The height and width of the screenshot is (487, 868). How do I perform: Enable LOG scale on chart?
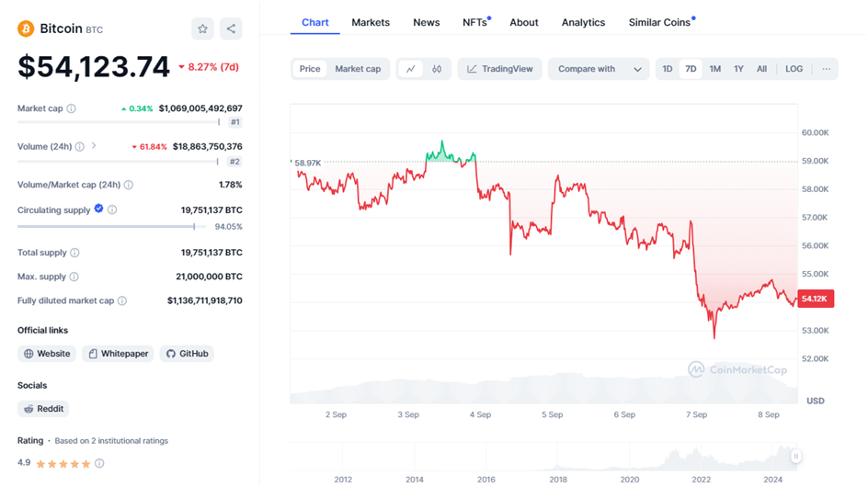coord(794,69)
